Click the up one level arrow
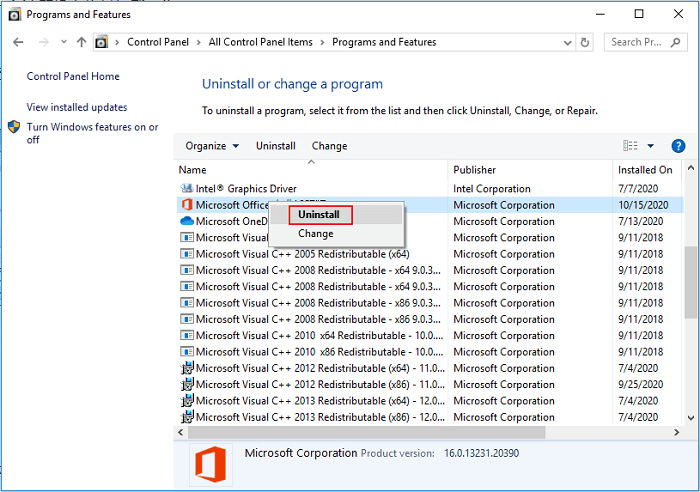Image resolution: width=700 pixels, height=492 pixels. [81, 42]
